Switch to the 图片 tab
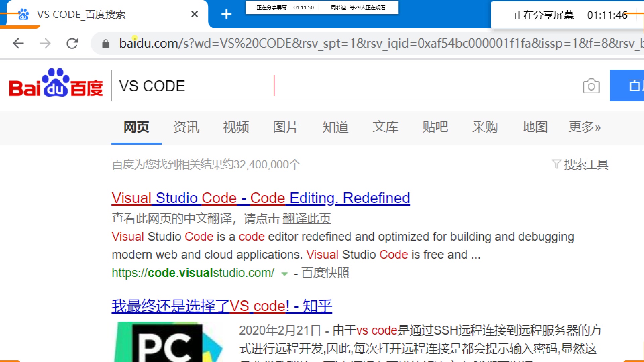Screen dimensions: 644x362 [286, 127]
